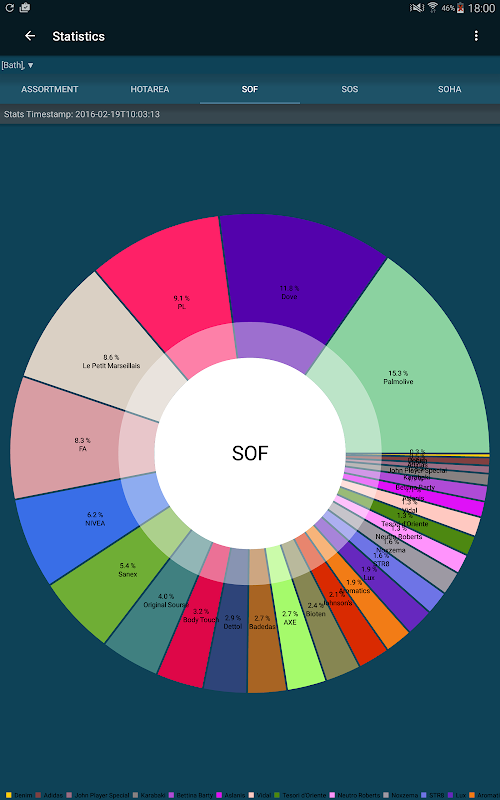This screenshot has height=800, width=500.
Task: Tap the 18:00 clock
Action: (x=481, y=8)
